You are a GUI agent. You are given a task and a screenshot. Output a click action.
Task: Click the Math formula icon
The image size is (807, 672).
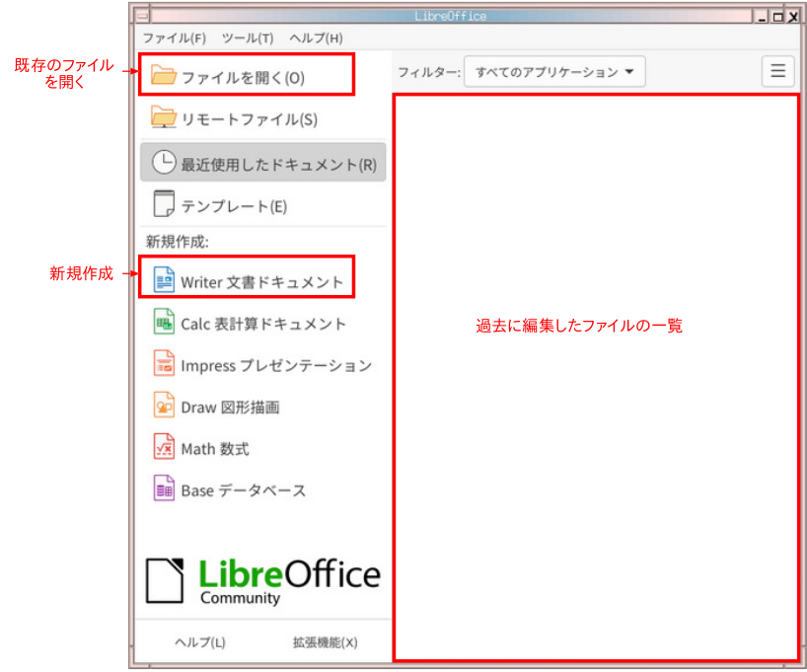[x=164, y=446]
